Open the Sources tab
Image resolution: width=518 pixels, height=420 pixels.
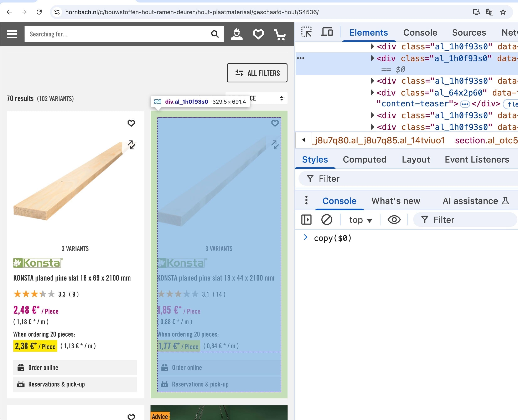click(469, 32)
